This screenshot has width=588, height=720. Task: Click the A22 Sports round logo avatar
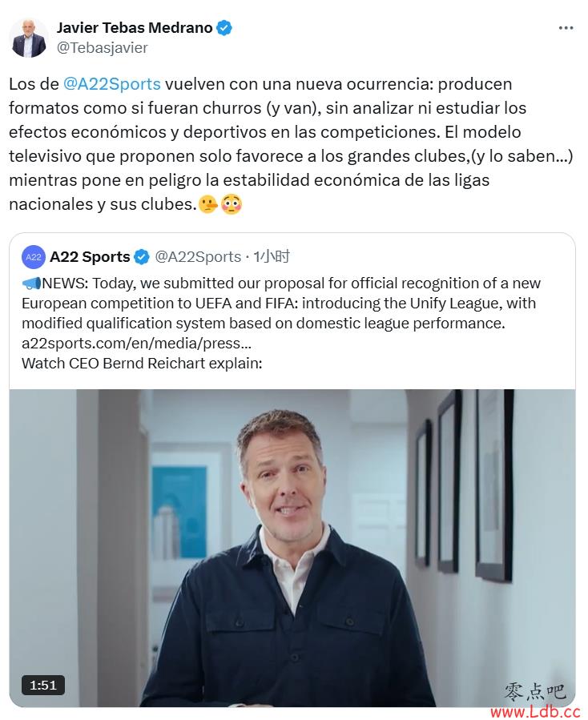coord(34,256)
